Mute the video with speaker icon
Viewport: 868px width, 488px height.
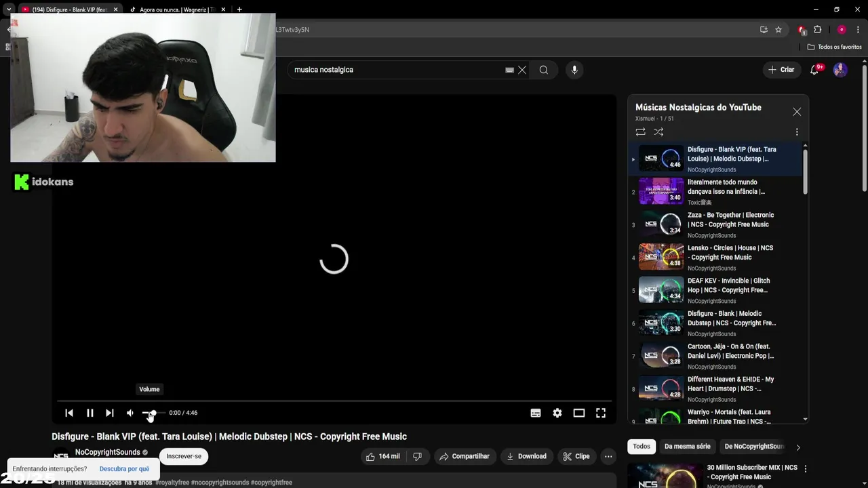click(x=130, y=413)
